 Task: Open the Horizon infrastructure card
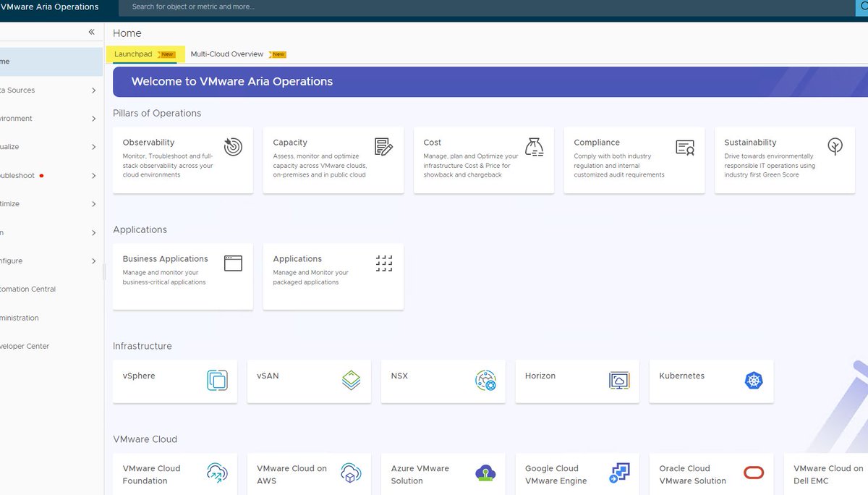pos(577,381)
